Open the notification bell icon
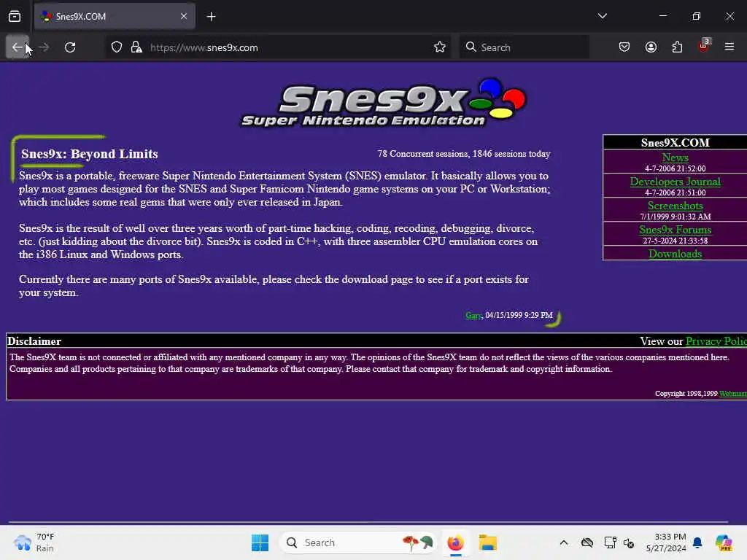Viewport: 747px width, 560px height. 697,542
